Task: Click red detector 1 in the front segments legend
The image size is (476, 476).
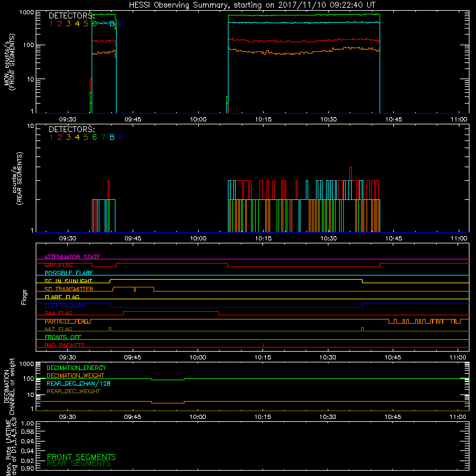Action: coord(51,24)
